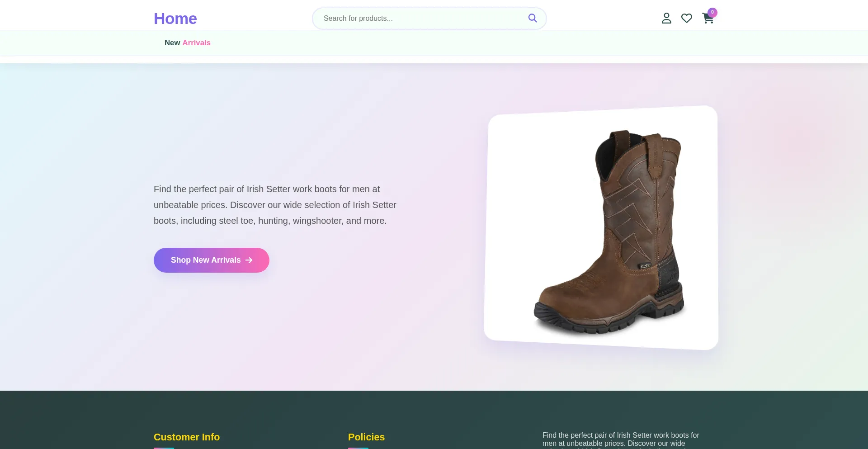868x449 pixels.
Task: Click the cart count badge showing 0
Action: tap(712, 12)
